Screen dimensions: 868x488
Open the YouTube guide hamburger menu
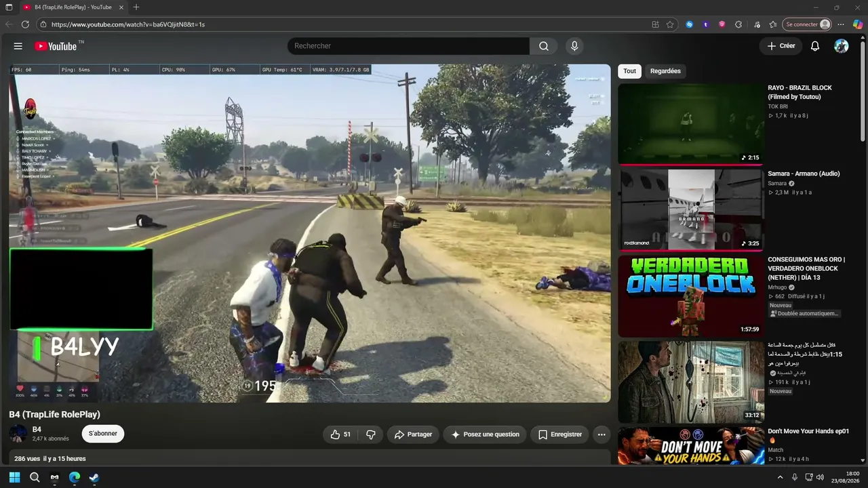[18, 46]
